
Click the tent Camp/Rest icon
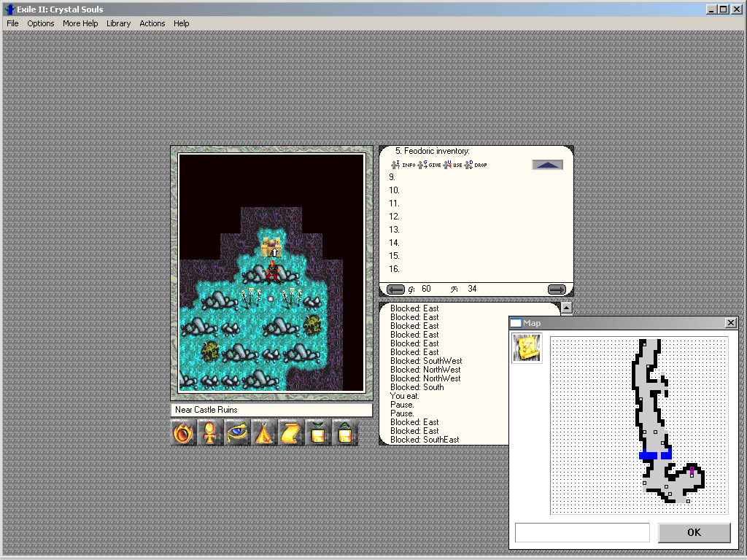(x=264, y=433)
